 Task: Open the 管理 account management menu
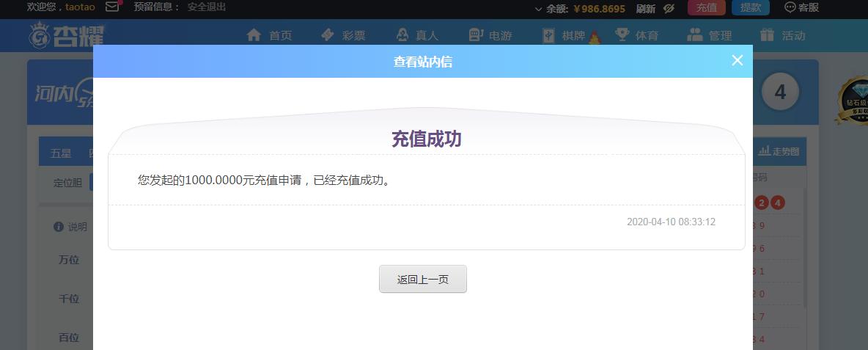pos(710,35)
